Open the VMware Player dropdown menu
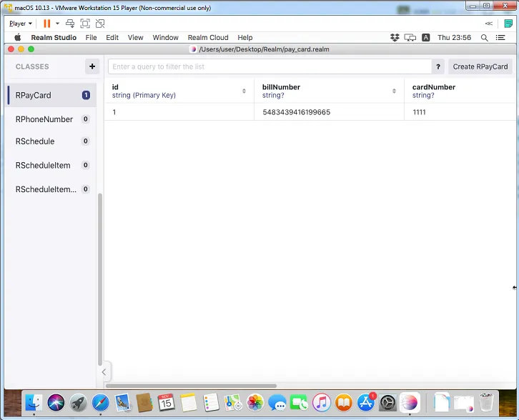 pos(21,24)
